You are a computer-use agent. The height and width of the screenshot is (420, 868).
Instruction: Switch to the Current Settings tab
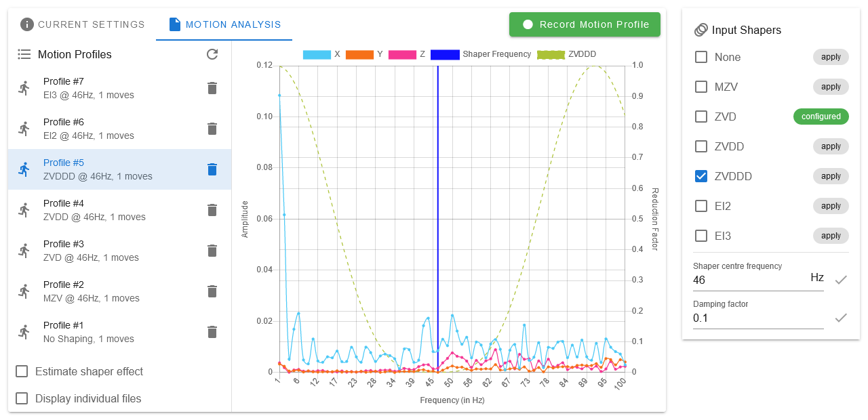pos(82,24)
